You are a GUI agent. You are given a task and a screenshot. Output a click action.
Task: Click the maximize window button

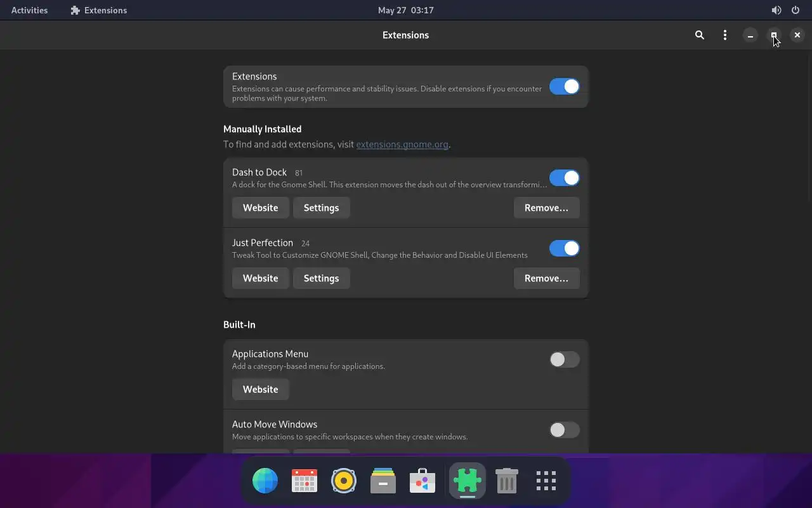[x=774, y=36]
